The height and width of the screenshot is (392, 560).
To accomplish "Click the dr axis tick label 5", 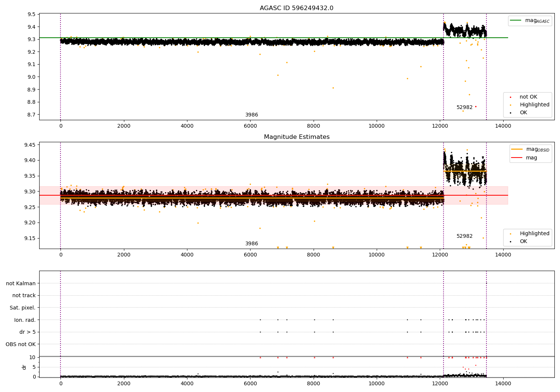I will pos(34,367).
